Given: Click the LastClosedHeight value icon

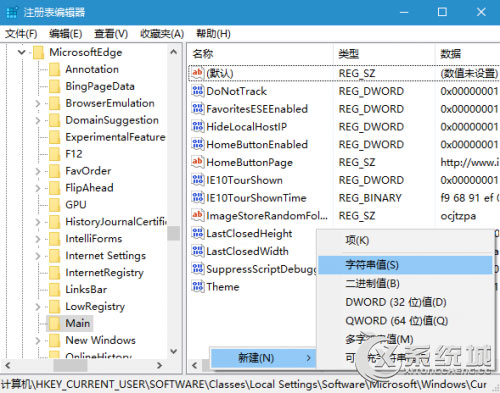Looking at the screenshot, I should point(197,233).
